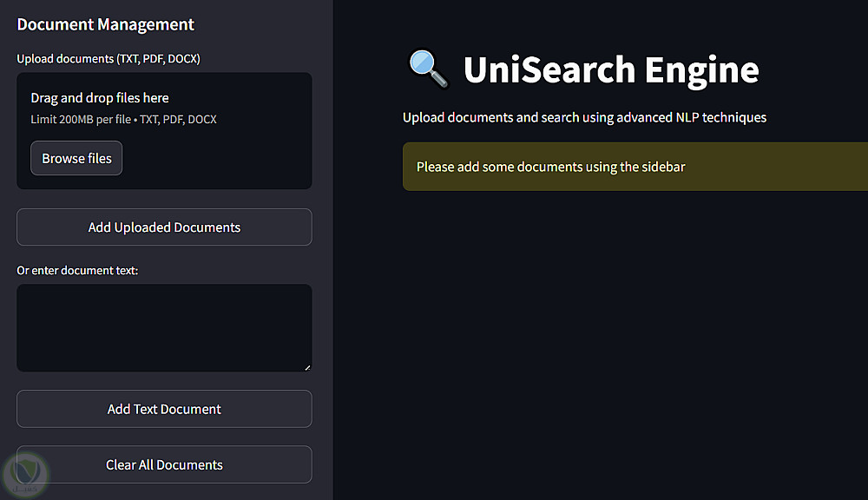This screenshot has height=500, width=868.
Task: Click the empty main area below the banner
Action: click(608, 347)
